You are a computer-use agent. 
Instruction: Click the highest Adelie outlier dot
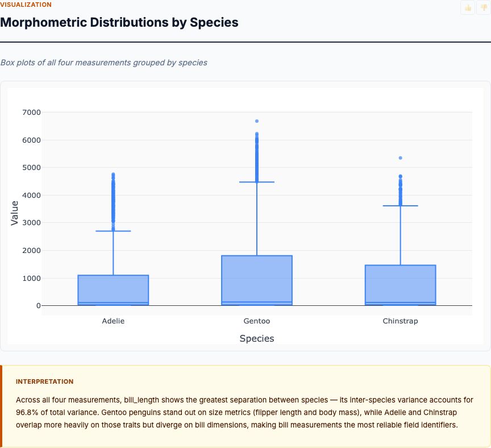113,173
